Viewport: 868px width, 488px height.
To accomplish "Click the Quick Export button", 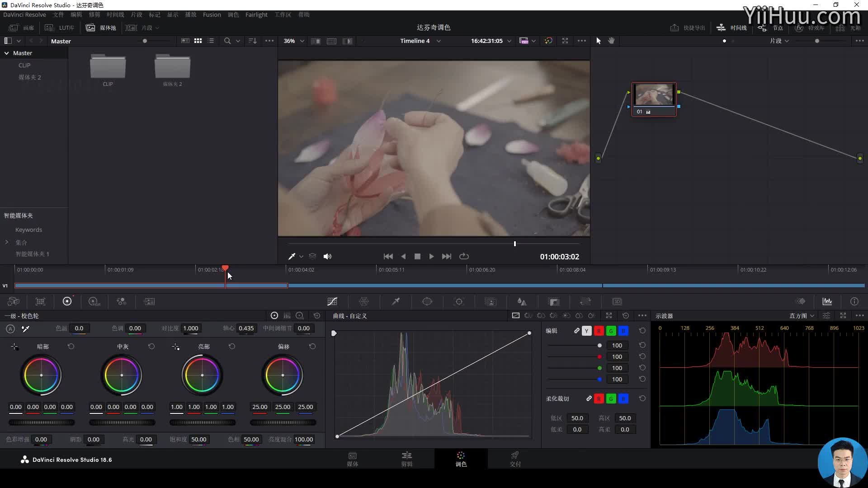I will [x=688, y=28].
